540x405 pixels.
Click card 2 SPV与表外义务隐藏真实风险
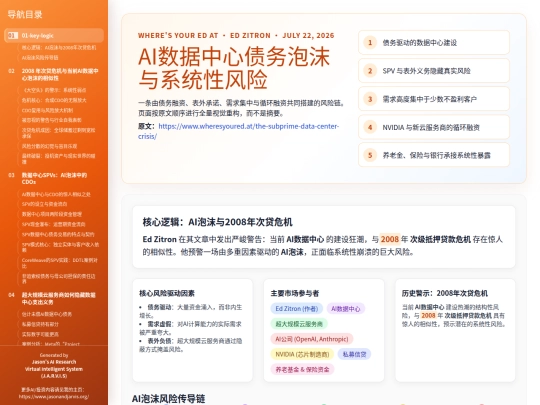434,71
